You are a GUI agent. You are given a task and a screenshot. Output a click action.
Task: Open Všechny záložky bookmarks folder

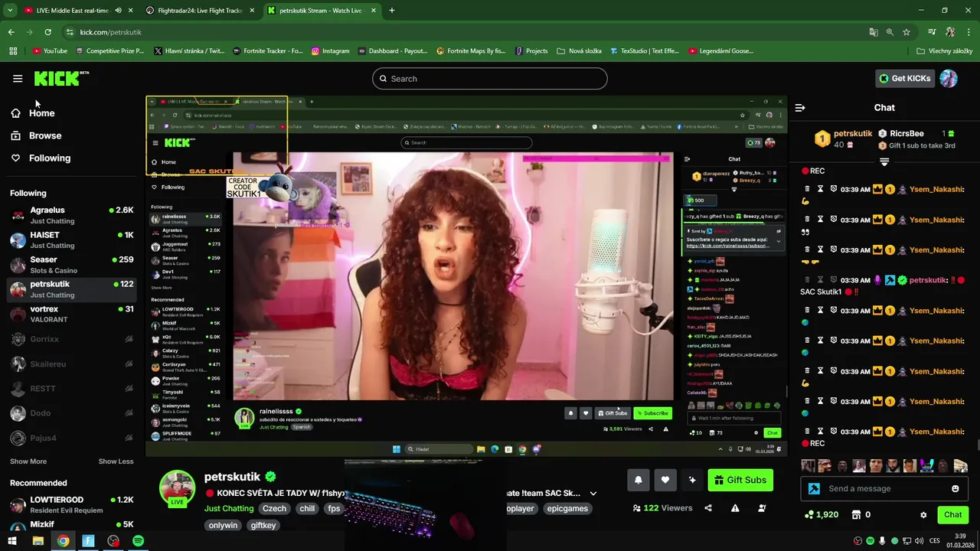tap(944, 51)
